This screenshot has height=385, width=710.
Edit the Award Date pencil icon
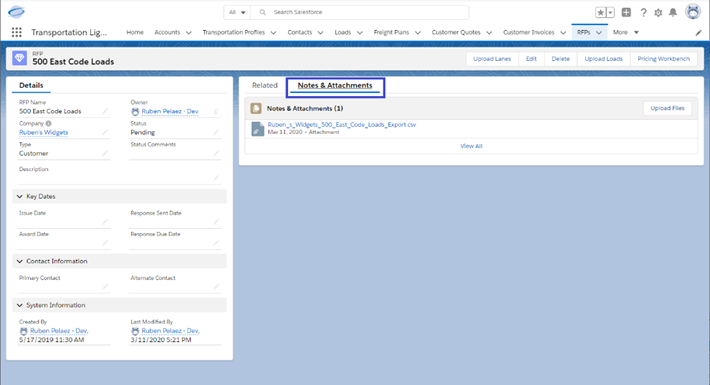click(105, 243)
